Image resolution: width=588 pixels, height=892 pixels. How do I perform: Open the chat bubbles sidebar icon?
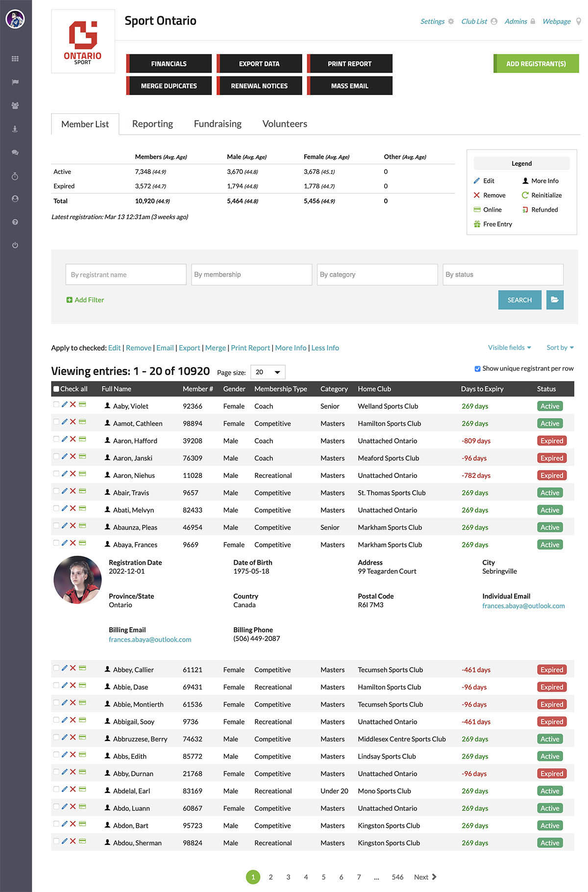click(x=15, y=152)
